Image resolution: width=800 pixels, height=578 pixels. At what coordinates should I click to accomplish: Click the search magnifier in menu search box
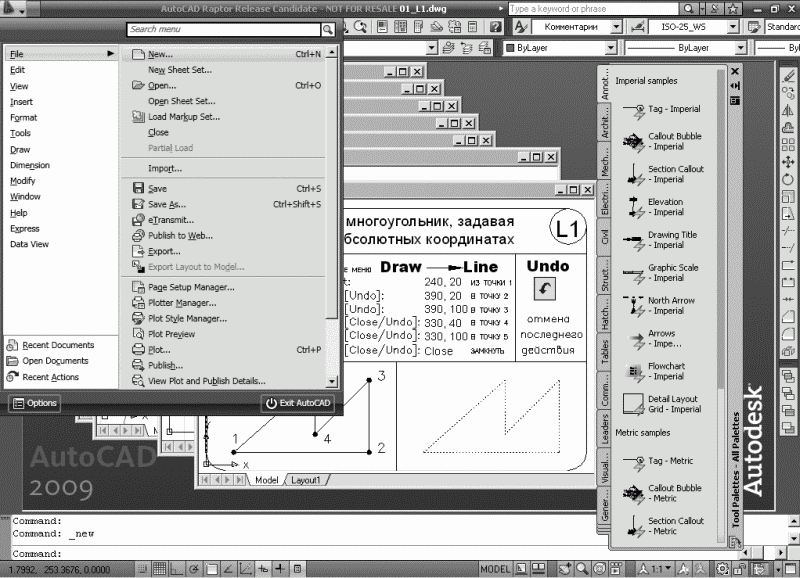click(328, 30)
